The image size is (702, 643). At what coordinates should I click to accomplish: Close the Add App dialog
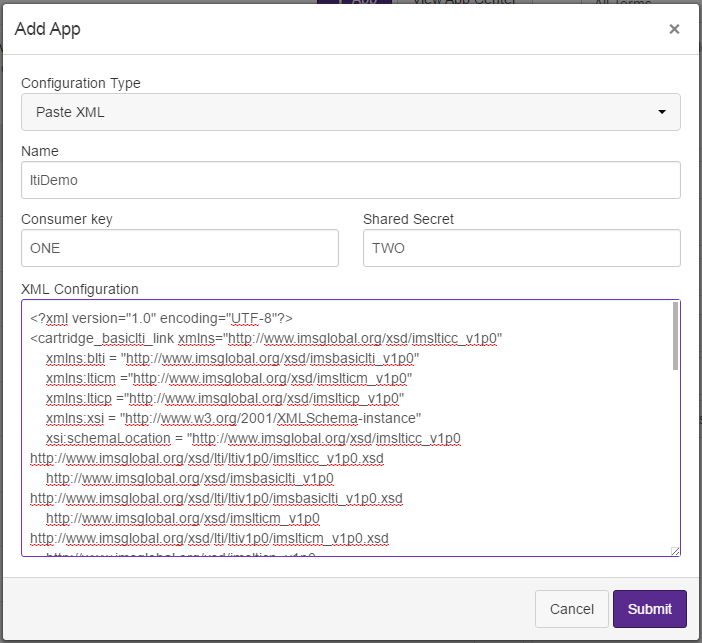tap(674, 29)
